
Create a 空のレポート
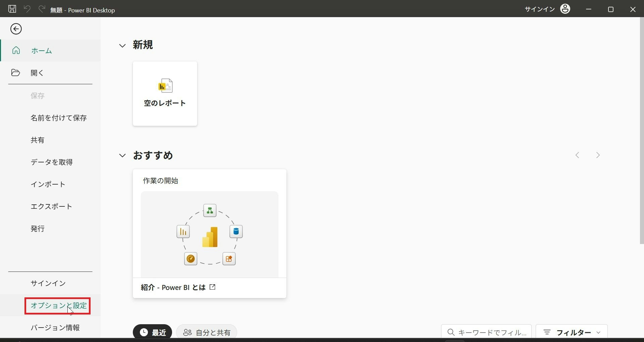165,94
